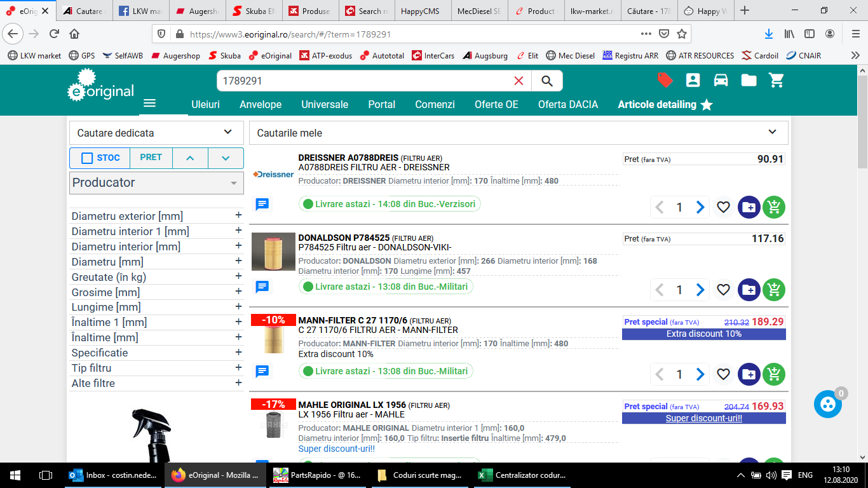Expand Cautare dedicata panel
The image size is (868, 488).
[156, 133]
